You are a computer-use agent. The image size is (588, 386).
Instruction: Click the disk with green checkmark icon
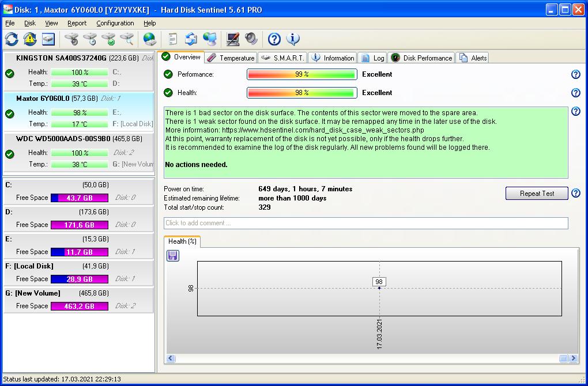(109, 39)
